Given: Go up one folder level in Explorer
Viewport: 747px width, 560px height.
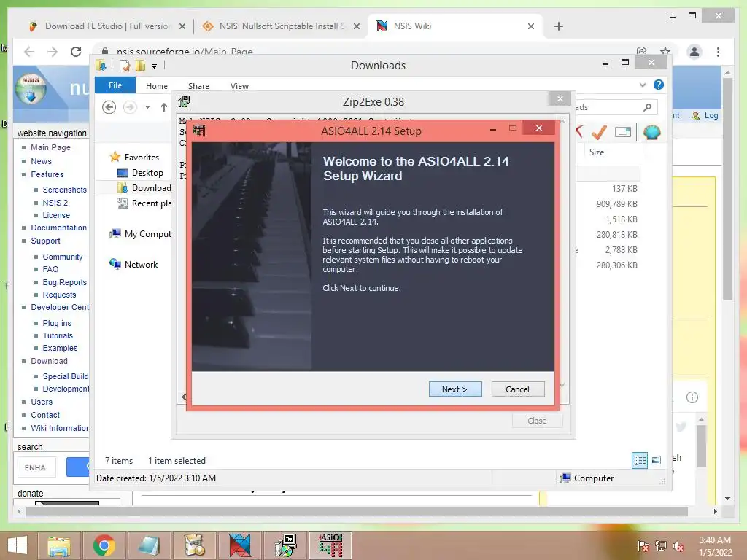Looking at the screenshot, I should 164,107.
